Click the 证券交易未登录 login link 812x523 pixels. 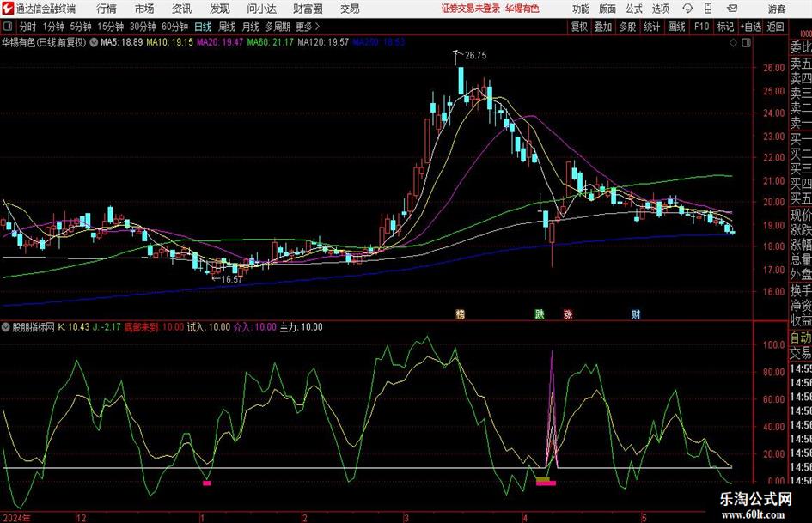coord(470,9)
